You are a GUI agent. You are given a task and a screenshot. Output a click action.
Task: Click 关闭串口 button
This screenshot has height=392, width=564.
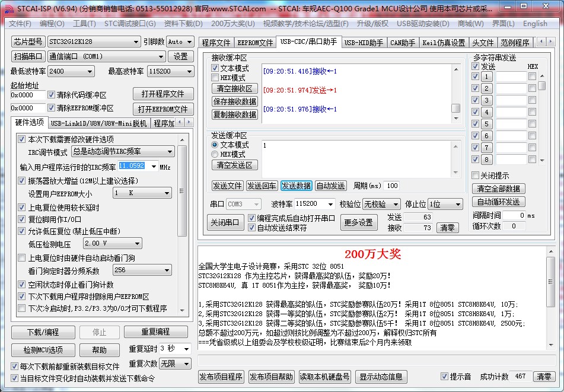click(225, 222)
